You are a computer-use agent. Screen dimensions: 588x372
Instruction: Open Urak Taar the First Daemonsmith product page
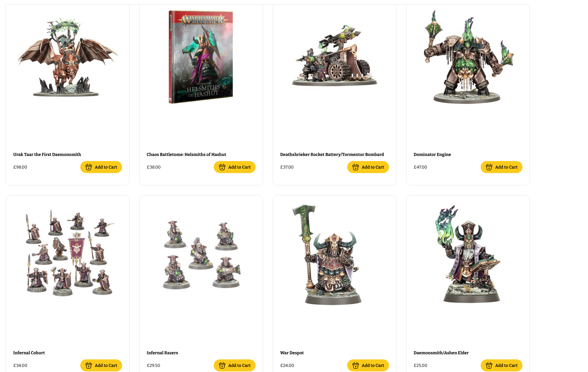click(x=47, y=154)
